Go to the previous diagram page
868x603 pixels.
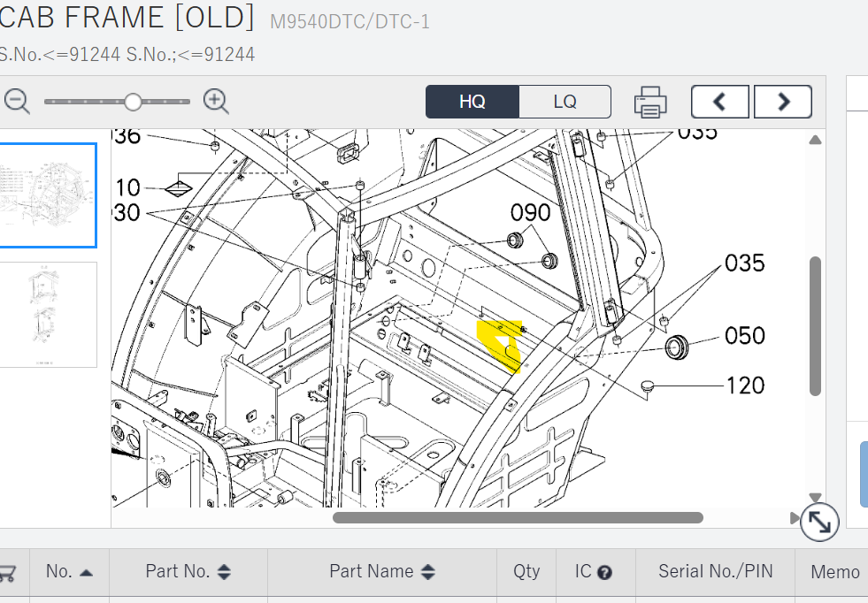pyautogui.click(x=719, y=102)
